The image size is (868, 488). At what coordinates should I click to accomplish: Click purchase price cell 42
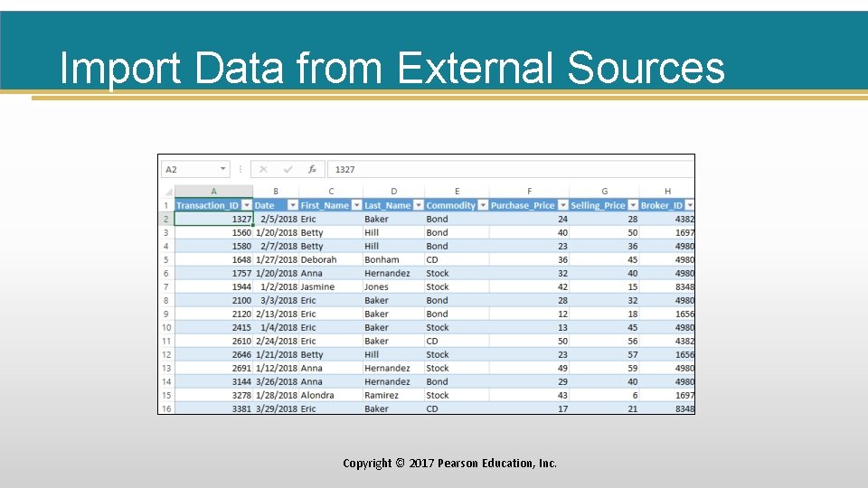coord(529,286)
